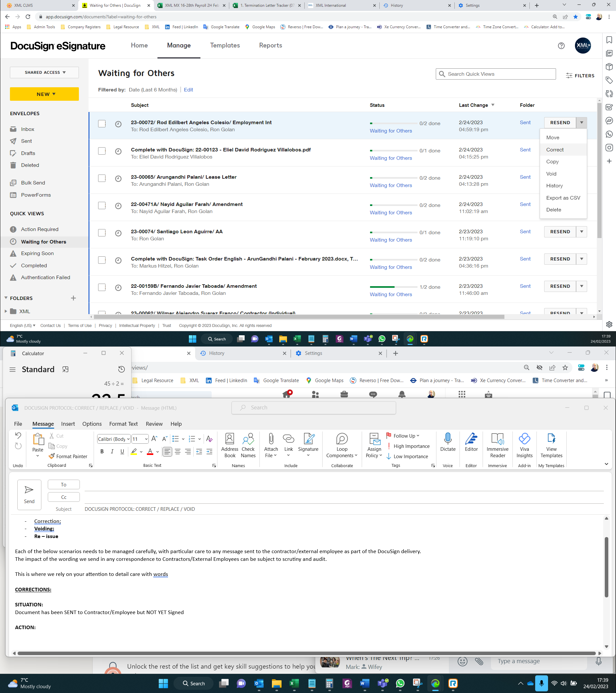Expand the SHARED ACCESS dropdown
This screenshot has width=616, height=693.
click(44, 72)
